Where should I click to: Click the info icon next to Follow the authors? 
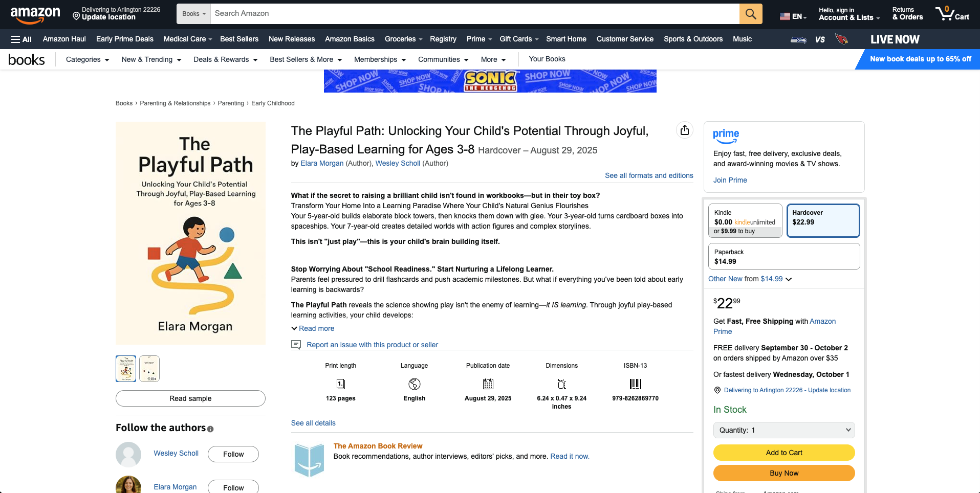210,429
